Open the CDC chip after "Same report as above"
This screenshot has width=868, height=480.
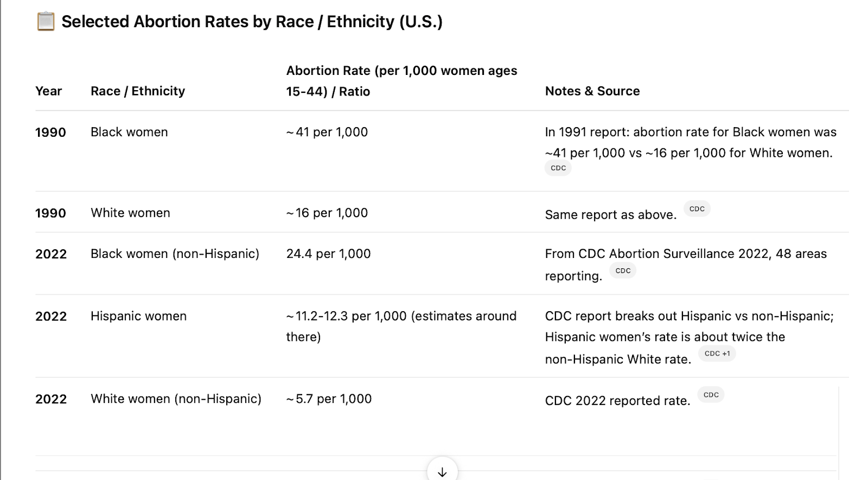click(697, 209)
